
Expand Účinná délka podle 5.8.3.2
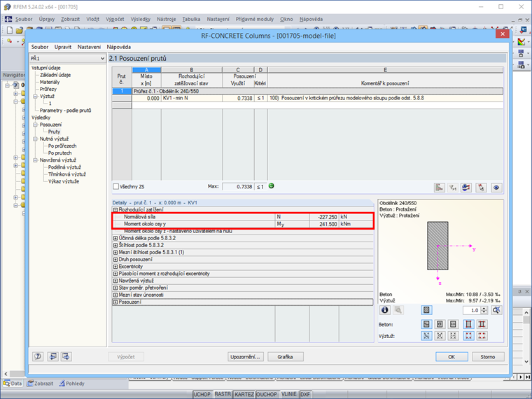[115, 238]
